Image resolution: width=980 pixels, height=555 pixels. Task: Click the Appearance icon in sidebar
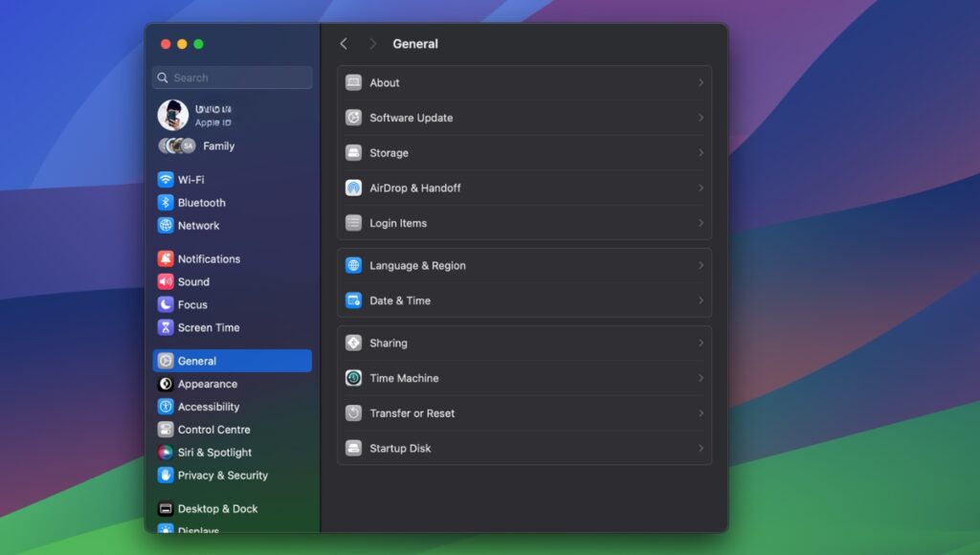coord(166,384)
